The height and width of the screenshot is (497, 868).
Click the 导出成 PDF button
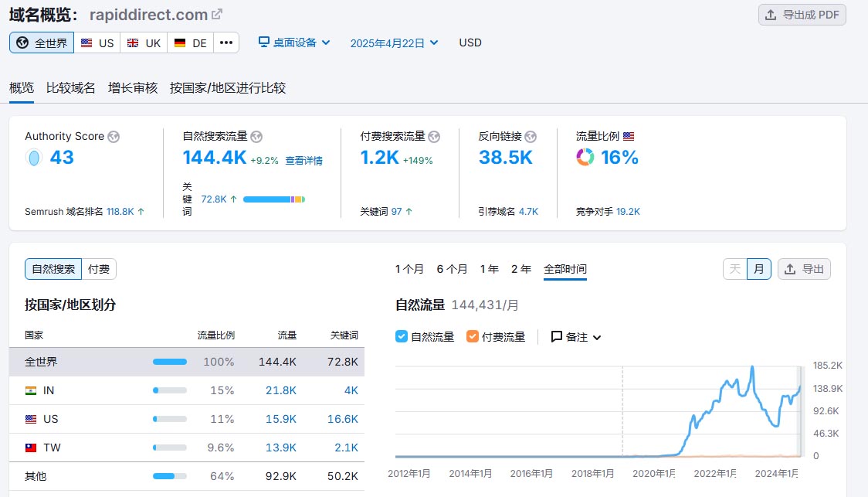pos(802,15)
